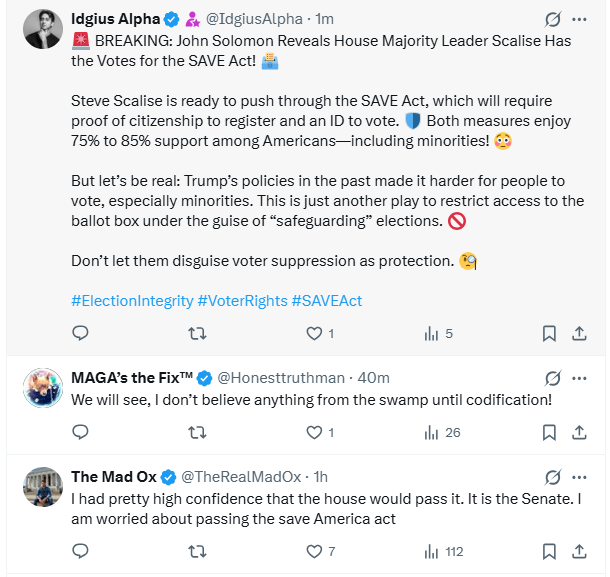Open more options on The Mad Ox post
This screenshot has width=610, height=577.
click(x=579, y=476)
